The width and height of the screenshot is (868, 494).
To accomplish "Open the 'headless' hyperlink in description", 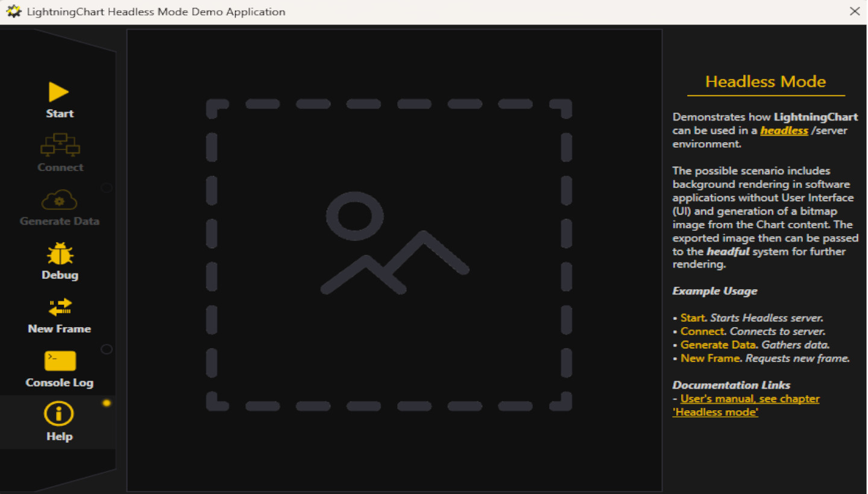I will click(x=784, y=130).
